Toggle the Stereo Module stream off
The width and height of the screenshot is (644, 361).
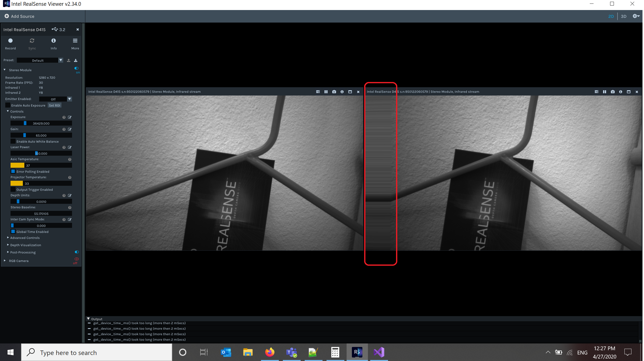(77, 68)
